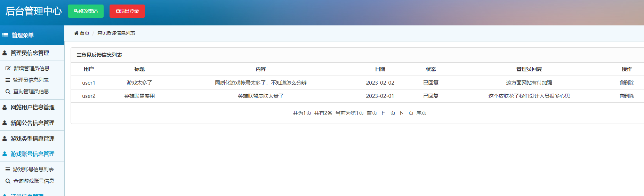Click list icon beside 游戏账号信息列表
The width and height of the screenshot is (644, 196).
click(x=8, y=170)
